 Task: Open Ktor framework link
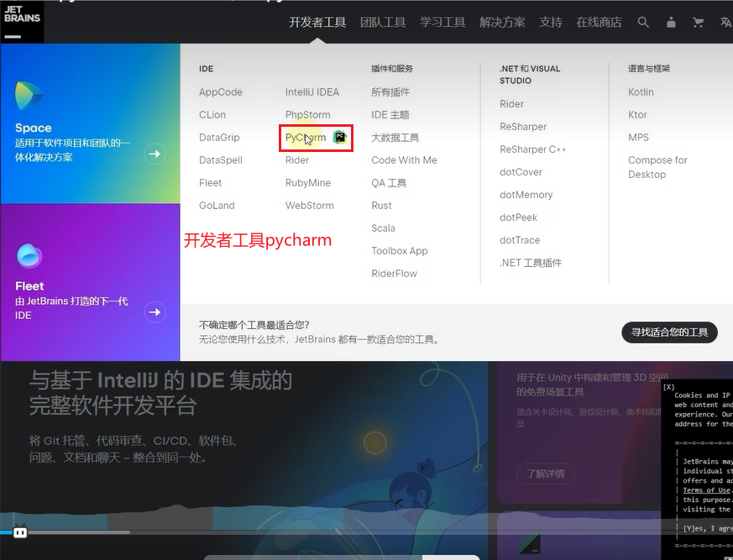(637, 114)
